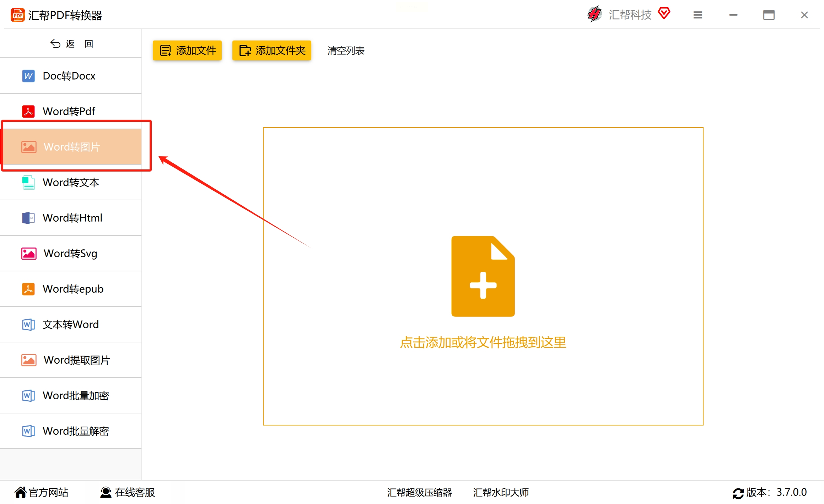Select Word转Html sidebar item
Screen dimensions: 824x504
(72, 218)
